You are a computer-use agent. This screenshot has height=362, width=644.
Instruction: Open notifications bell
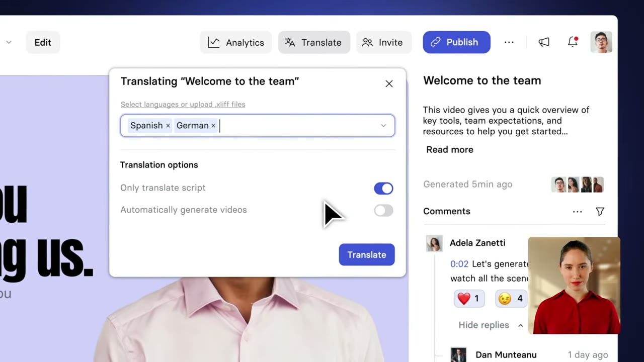pos(573,42)
